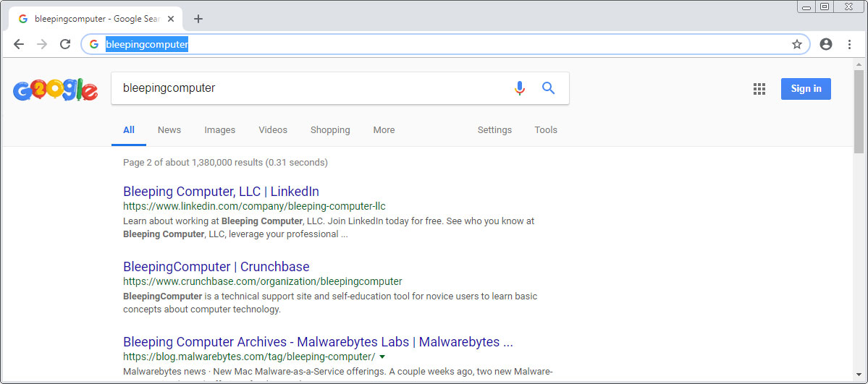Click the Google balloon doodle logo
Image resolution: width=868 pixels, height=384 pixels.
click(x=55, y=89)
